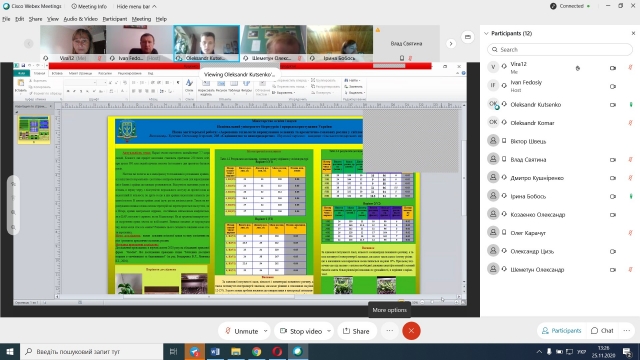Open the Participant menu
Screen dimensions: 640x360
115,19
